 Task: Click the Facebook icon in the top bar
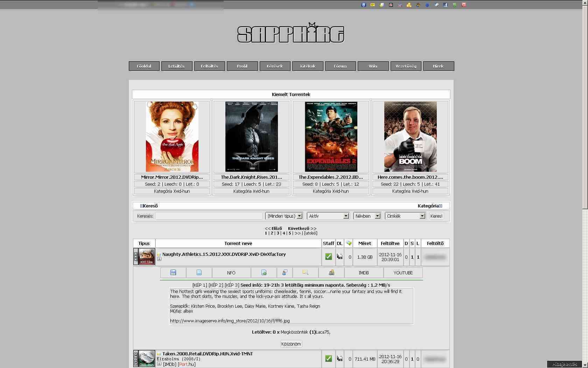pyautogui.click(x=445, y=5)
